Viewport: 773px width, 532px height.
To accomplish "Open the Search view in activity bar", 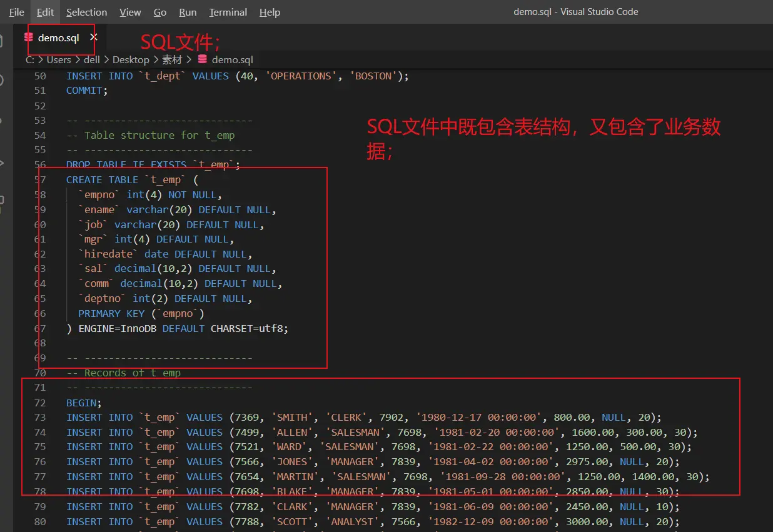I will tap(3, 81).
